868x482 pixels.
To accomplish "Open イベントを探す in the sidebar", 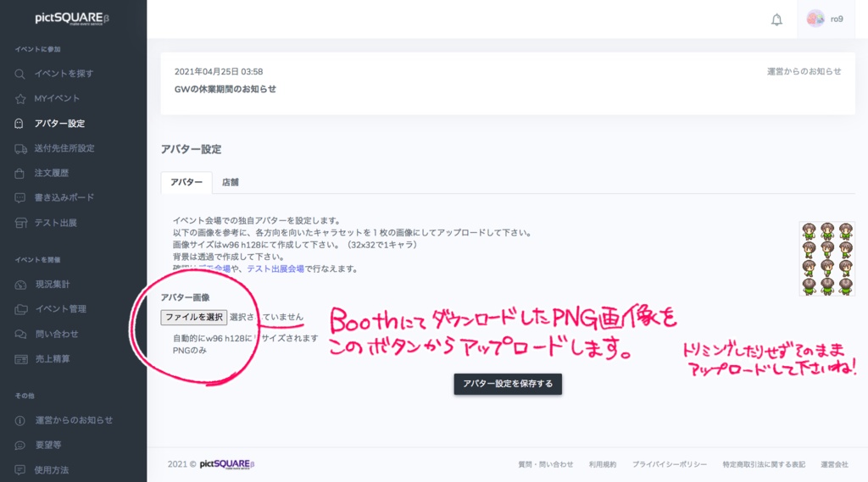I will coord(64,74).
